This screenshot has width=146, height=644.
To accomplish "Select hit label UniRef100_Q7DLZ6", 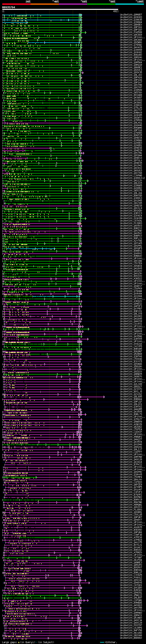I will [131, 108].
